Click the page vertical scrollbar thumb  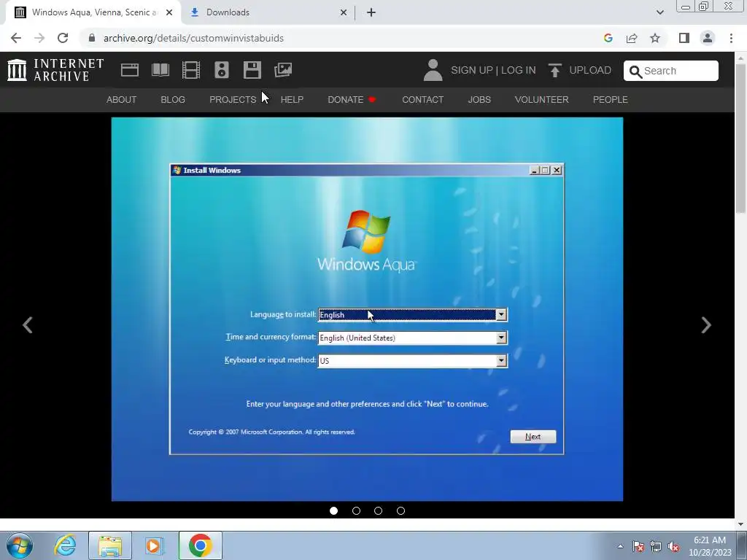740,138
